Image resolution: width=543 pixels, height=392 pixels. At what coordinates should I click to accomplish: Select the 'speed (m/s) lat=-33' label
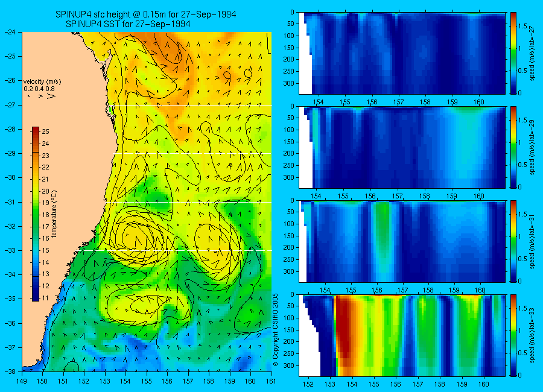532,335
